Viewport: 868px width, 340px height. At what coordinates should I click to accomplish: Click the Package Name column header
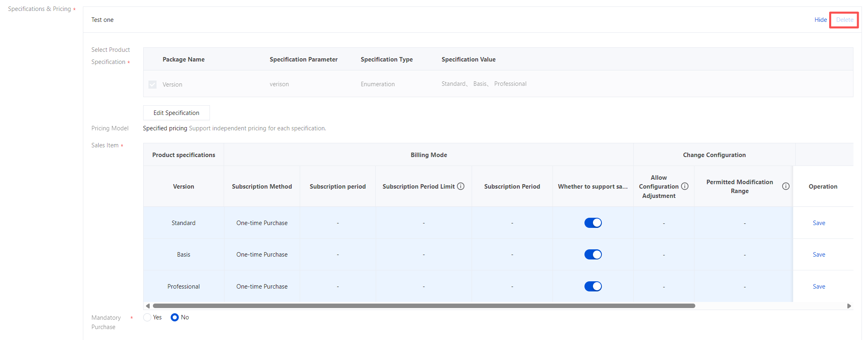pyautogui.click(x=184, y=59)
